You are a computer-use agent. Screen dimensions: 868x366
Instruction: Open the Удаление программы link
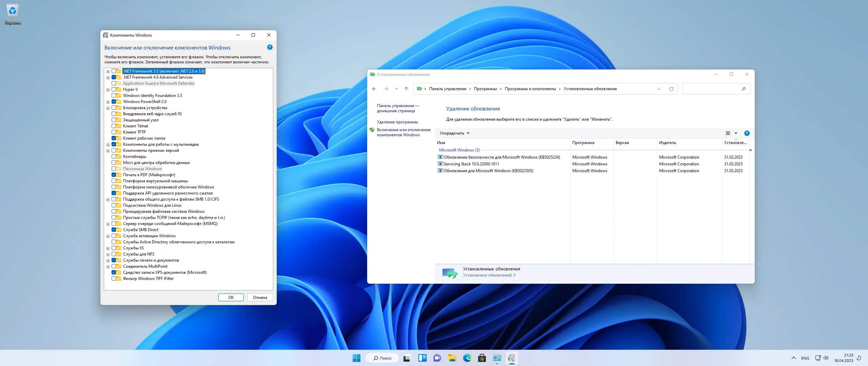[x=397, y=122]
